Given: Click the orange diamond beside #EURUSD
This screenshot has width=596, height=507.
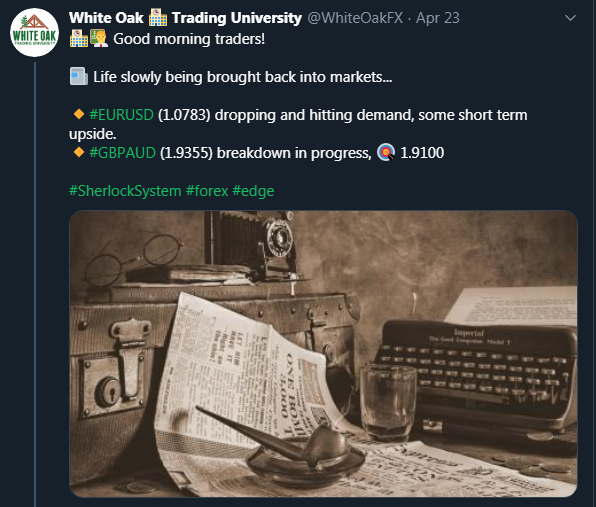Looking at the screenshot, I should point(79,114).
